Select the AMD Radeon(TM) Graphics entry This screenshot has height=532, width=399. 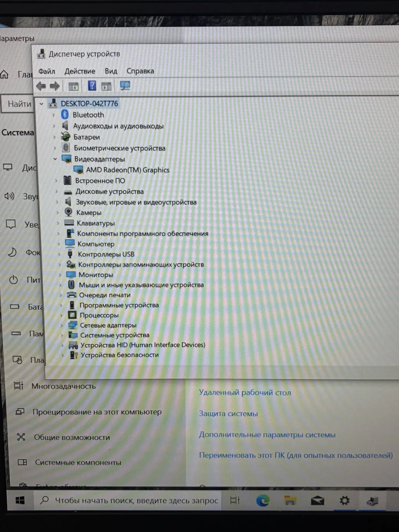tap(128, 170)
